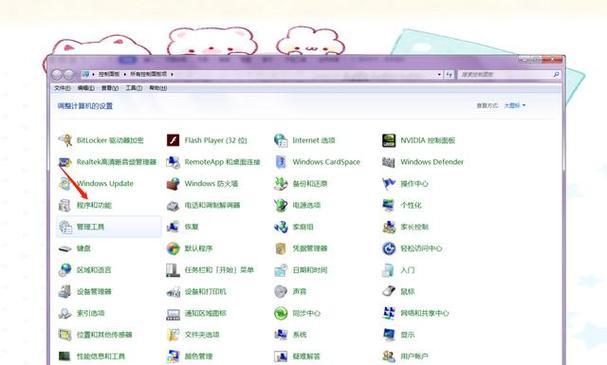607x365 pixels.
Task: Open the mouse settings icon
Action: (389, 291)
